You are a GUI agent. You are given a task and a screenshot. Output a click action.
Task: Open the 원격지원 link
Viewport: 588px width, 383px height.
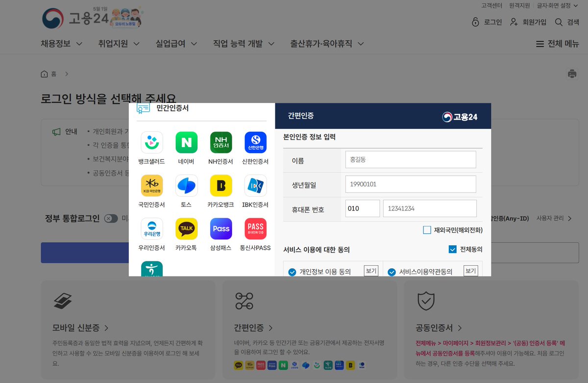pyautogui.click(x=519, y=5)
